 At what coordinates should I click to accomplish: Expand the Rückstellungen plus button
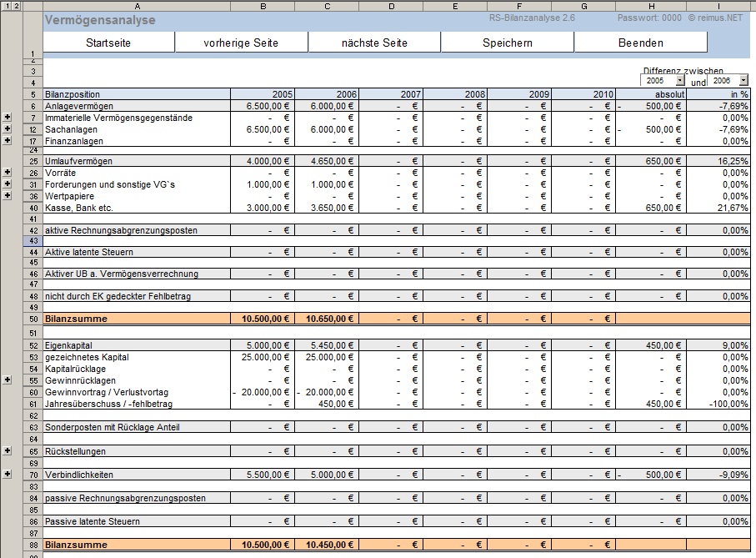8,450
